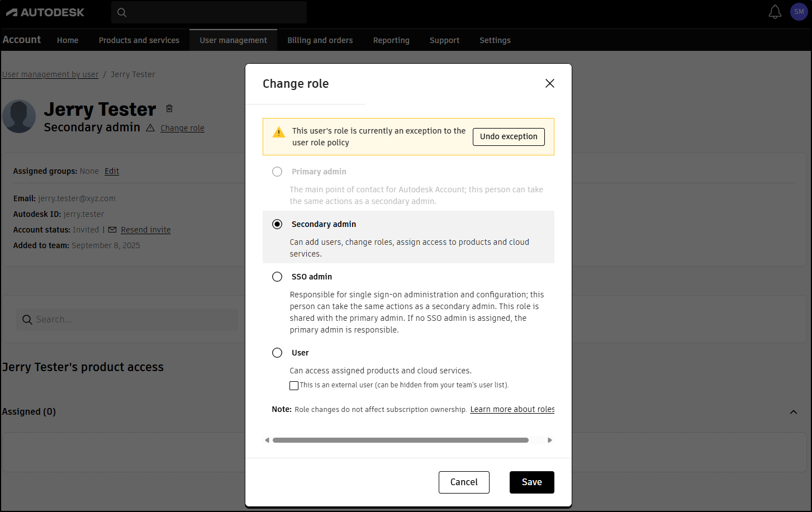Open the Home tab
This screenshot has height=512, width=812.
point(68,40)
